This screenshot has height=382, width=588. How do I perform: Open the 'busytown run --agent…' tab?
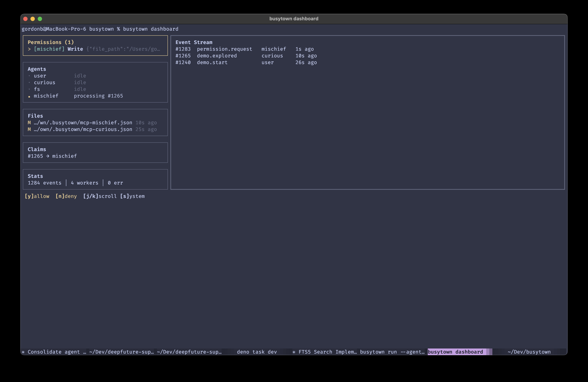392,352
